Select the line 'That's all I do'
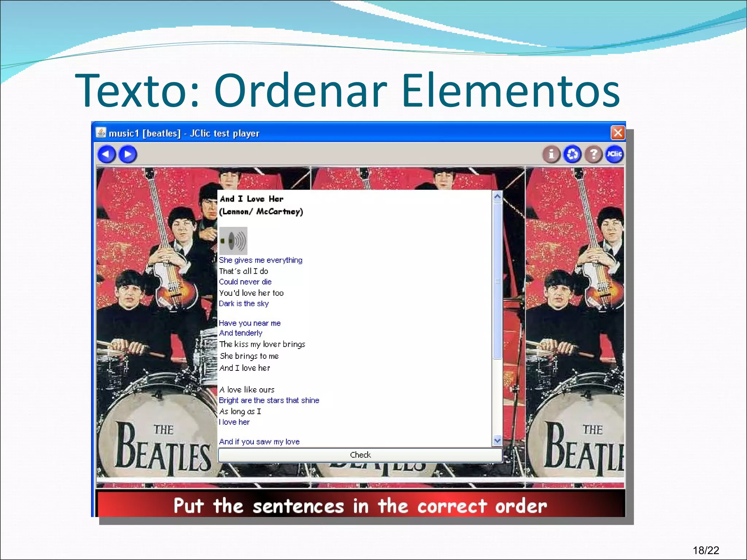Image resolution: width=747 pixels, height=560 pixels. point(243,271)
